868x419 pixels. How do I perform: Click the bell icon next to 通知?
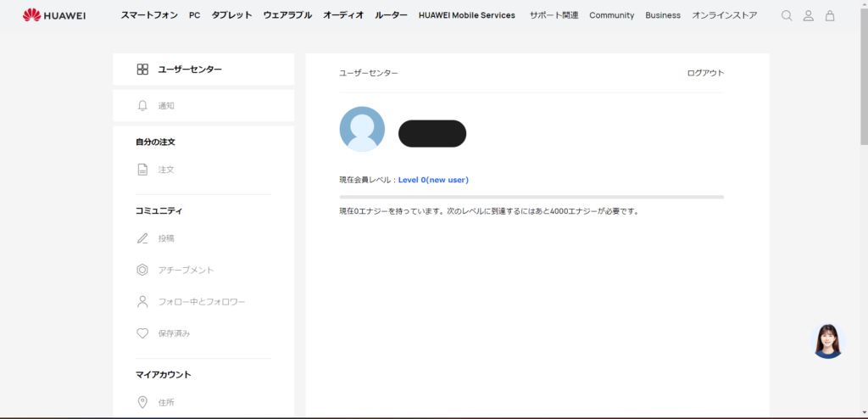[142, 106]
